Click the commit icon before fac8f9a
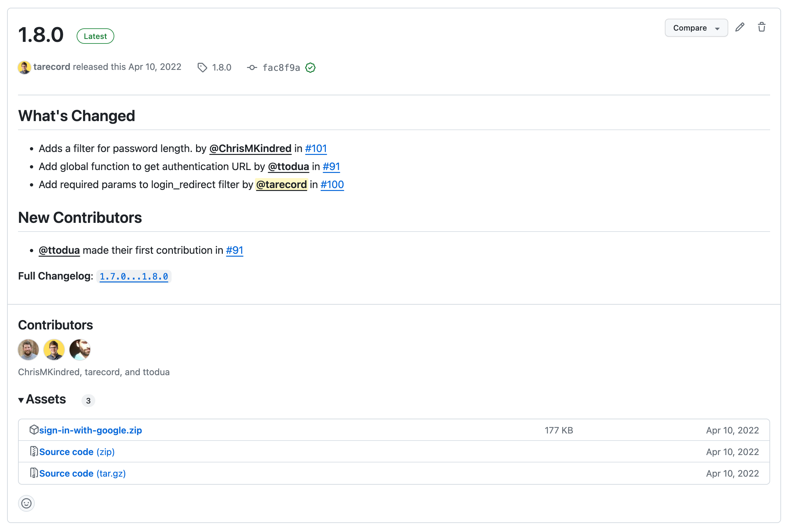Image resolution: width=792 pixels, height=532 pixels. [252, 68]
